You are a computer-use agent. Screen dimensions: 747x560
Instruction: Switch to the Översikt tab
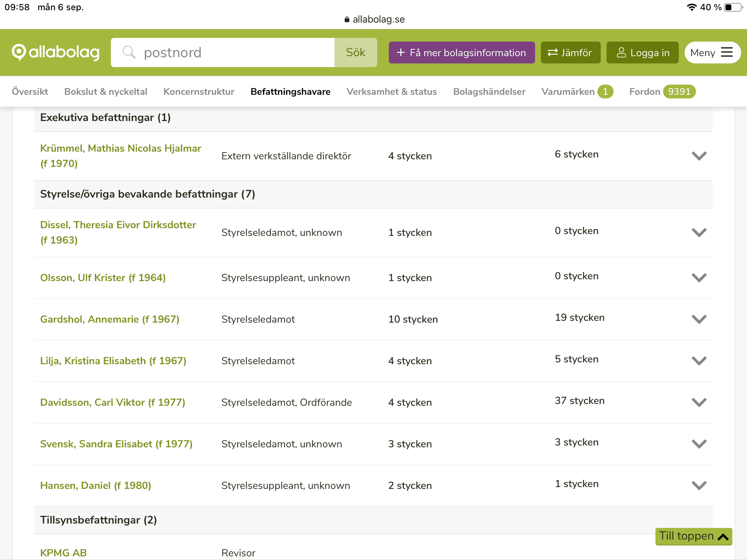(30, 92)
